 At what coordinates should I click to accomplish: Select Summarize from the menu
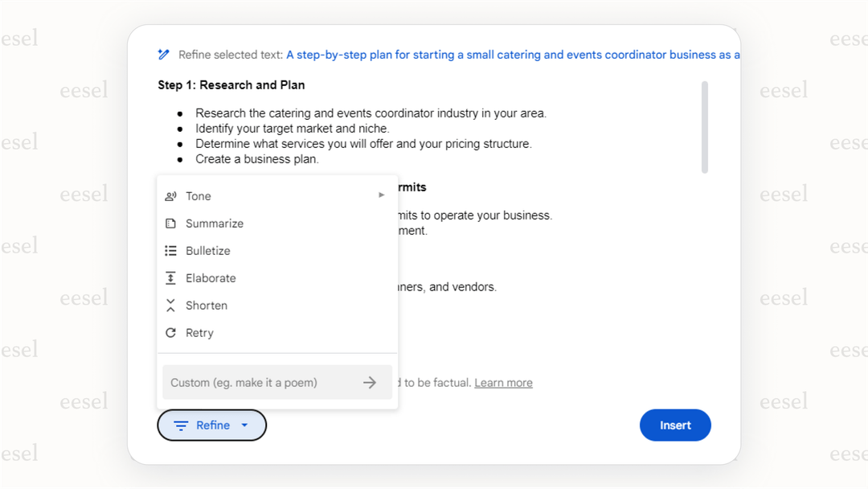coord(217,223)
